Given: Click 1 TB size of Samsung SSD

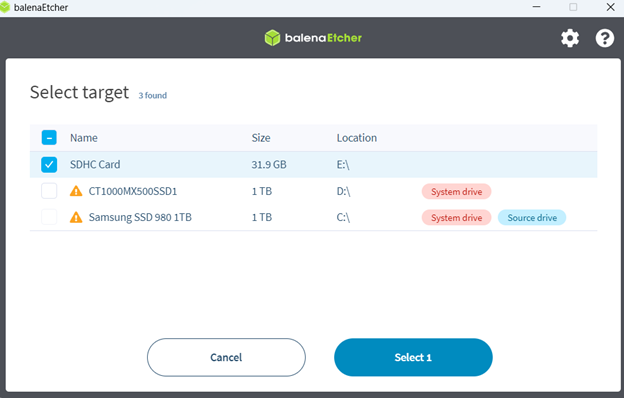Looking at the screenshot, I should (x=262, y=217).
